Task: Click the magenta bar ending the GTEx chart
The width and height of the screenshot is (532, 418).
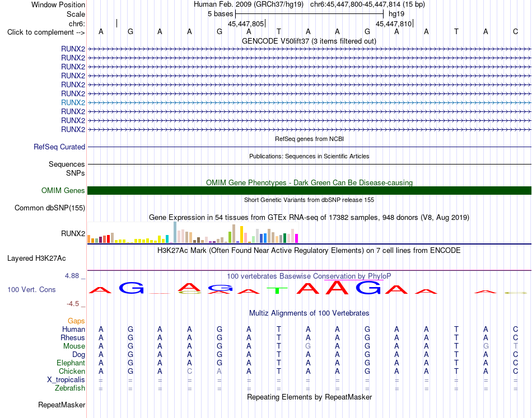Action: point(297,238)
